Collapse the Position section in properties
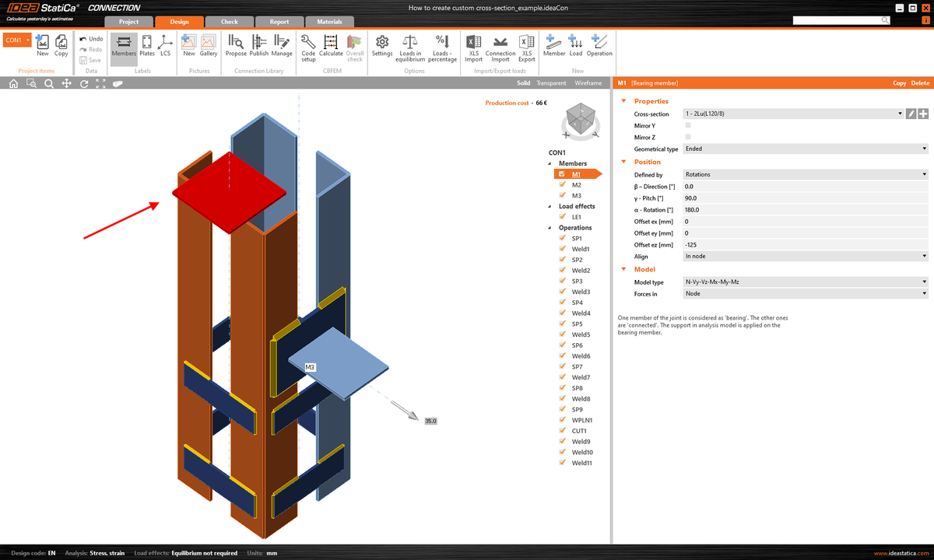Screen dimensions: 934x560 coord(623,162)
